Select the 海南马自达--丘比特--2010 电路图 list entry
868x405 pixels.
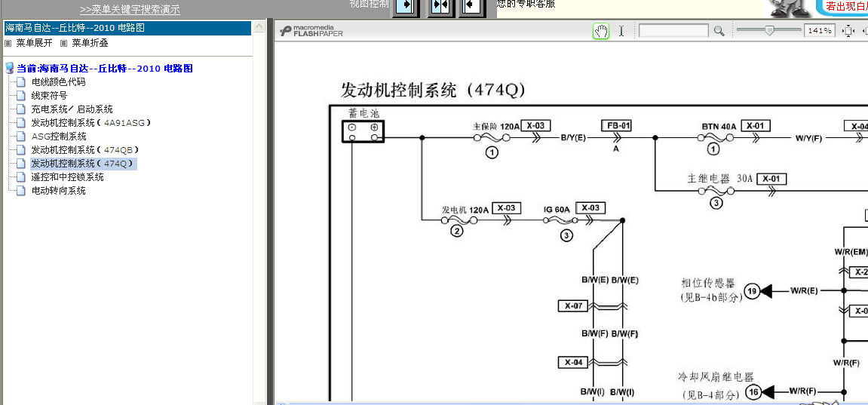click(127, 28)
